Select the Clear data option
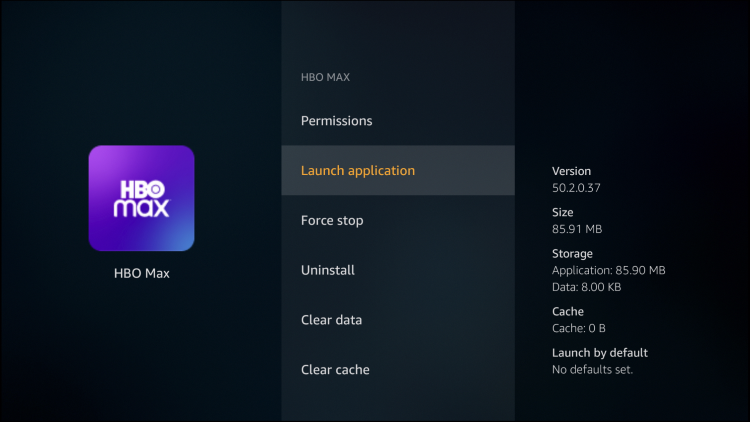750x422 pixels. coord(331,320)
